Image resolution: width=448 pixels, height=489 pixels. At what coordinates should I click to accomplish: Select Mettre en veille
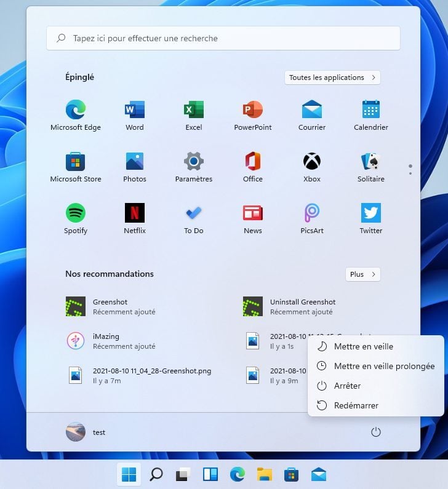point(375,346)
